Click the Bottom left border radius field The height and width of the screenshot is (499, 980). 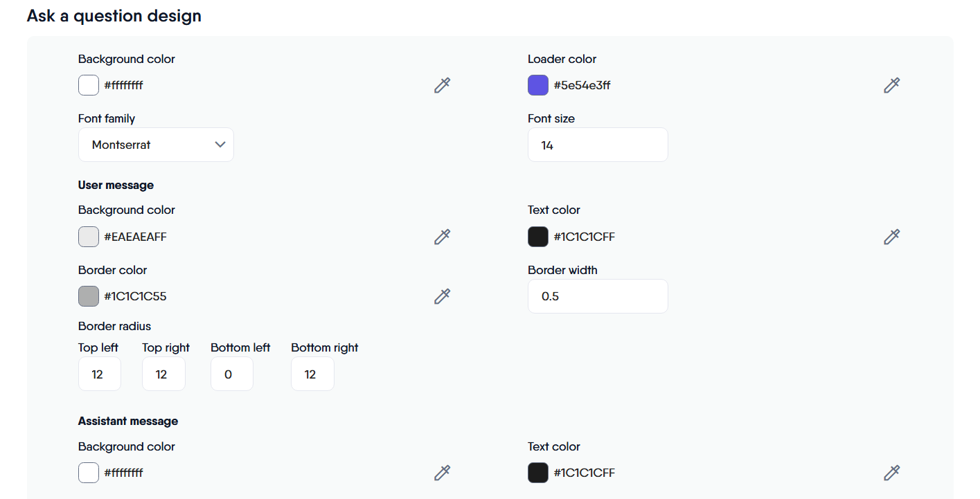(231, 374)
